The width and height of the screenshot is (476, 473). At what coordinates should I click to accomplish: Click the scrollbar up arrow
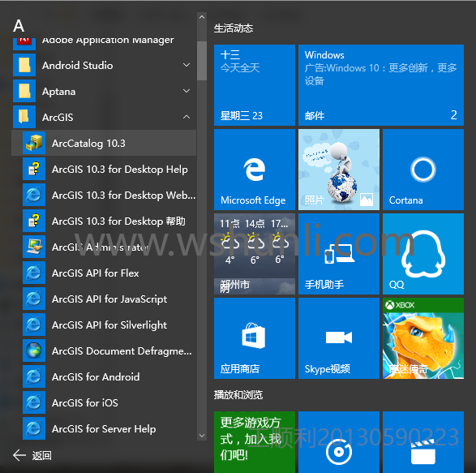coord(202,17)
